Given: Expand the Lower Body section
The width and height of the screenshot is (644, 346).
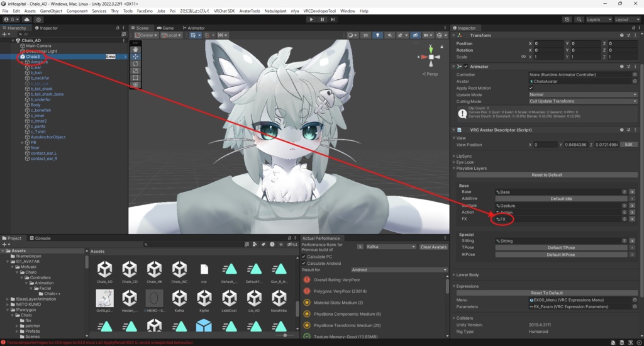Looking at the screenshot, I should click(x=454, y=275).
